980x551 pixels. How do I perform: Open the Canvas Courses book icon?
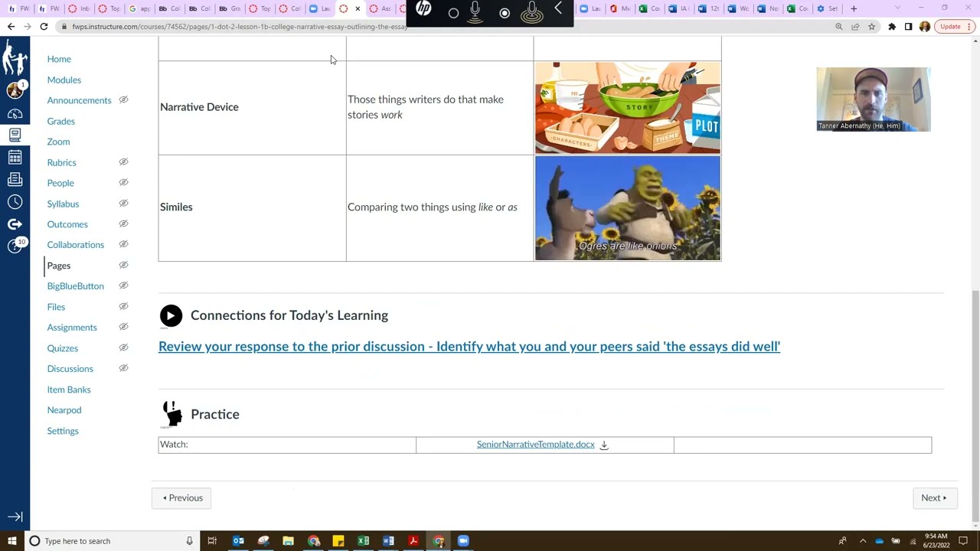click(15, 135)
